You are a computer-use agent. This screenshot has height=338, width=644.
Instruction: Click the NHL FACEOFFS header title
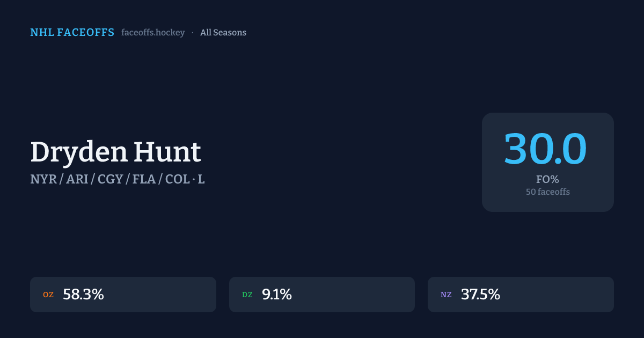[x=72, y=33]
